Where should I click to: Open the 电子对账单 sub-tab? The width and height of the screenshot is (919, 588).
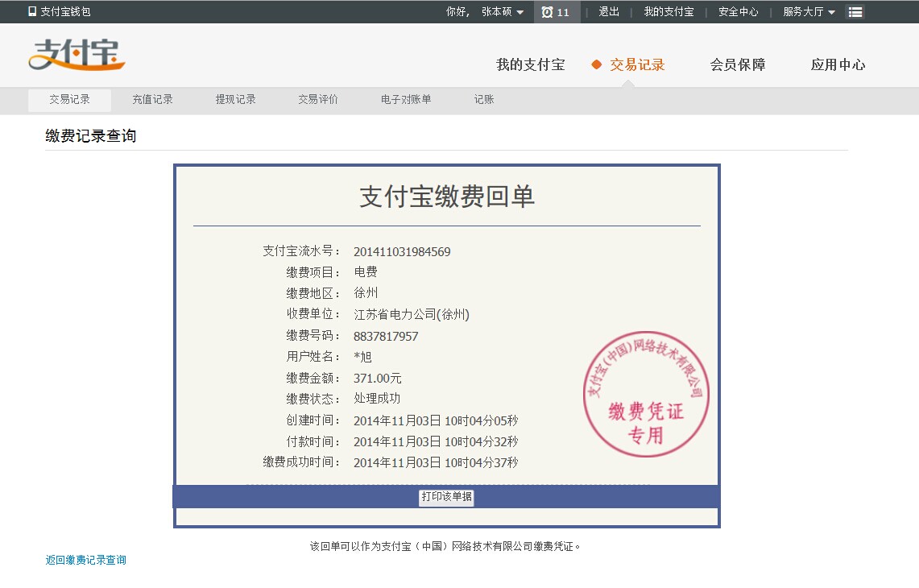click(406, 100)
